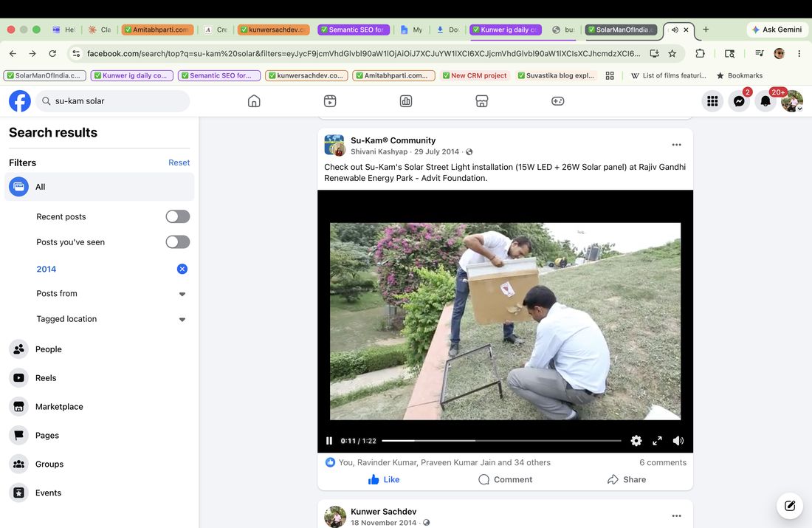Open Messenger chat icon
Viewport: 812px width, 528px height.
739,101
